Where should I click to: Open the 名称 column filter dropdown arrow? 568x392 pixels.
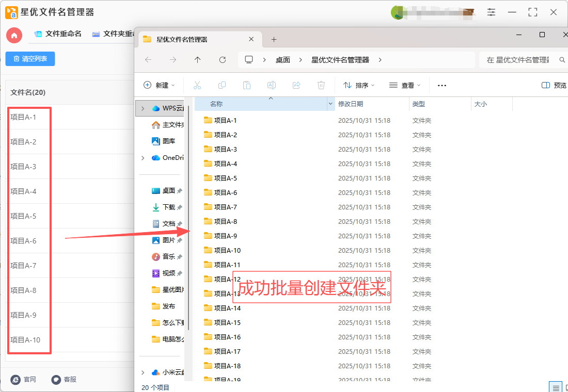click(330, 104)
